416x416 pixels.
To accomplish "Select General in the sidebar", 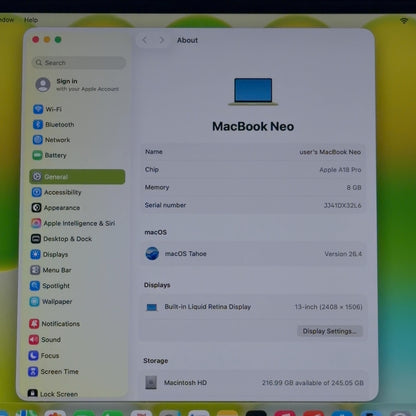I will click(77, 177).
